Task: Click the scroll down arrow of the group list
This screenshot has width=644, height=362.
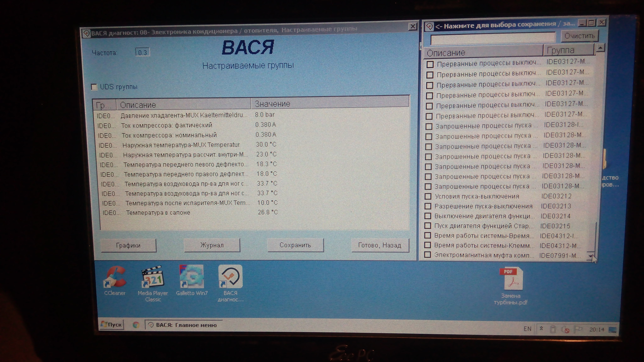Action: pyautogui.click(x=591, y=256)
